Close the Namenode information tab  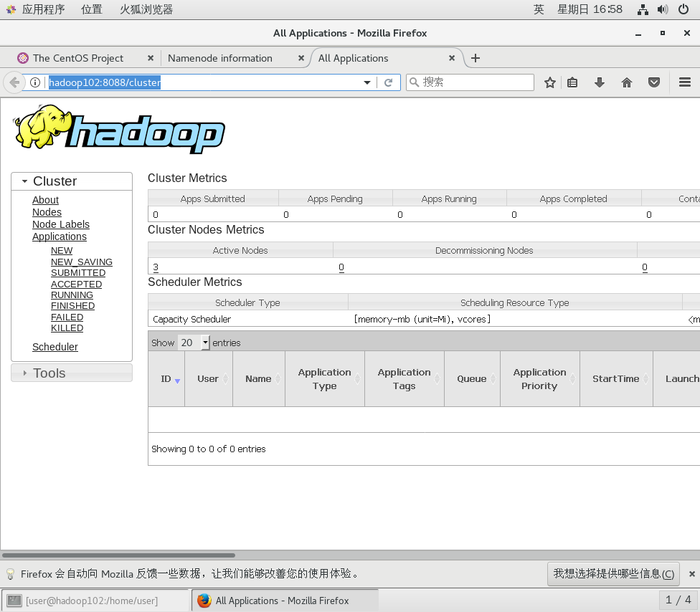pos(301,58)
